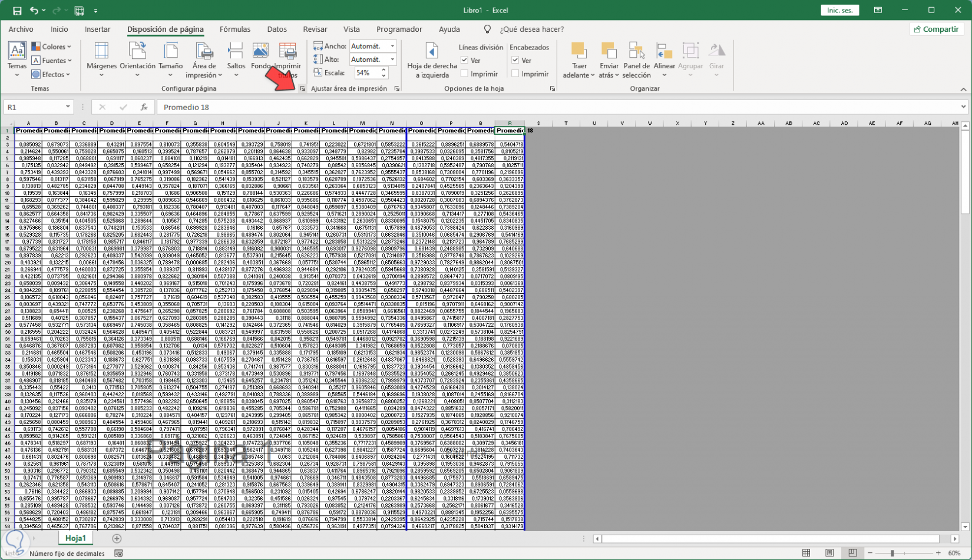Open the Opciones de la hoja launcher
This screenshot has width=972, height=560.
click(x=552, y=89)
